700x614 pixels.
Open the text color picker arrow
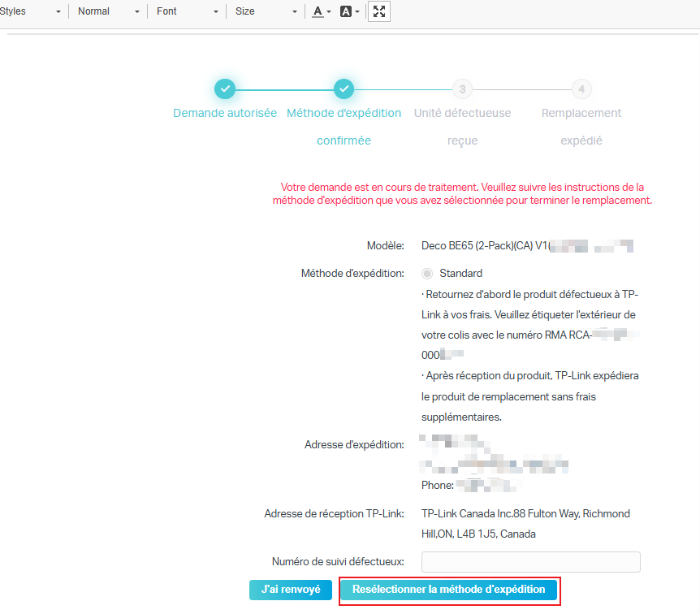coord(328,11)
